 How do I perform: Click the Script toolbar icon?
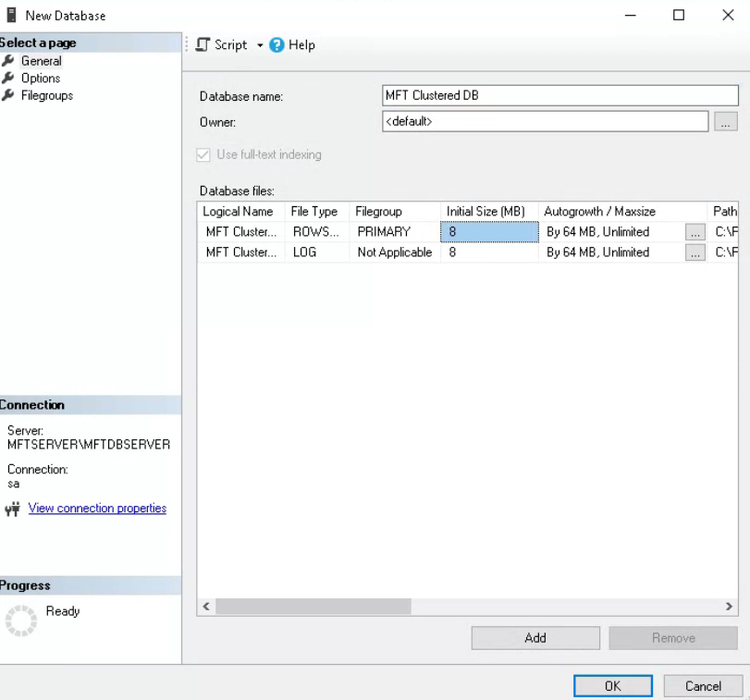coord(203,44)
